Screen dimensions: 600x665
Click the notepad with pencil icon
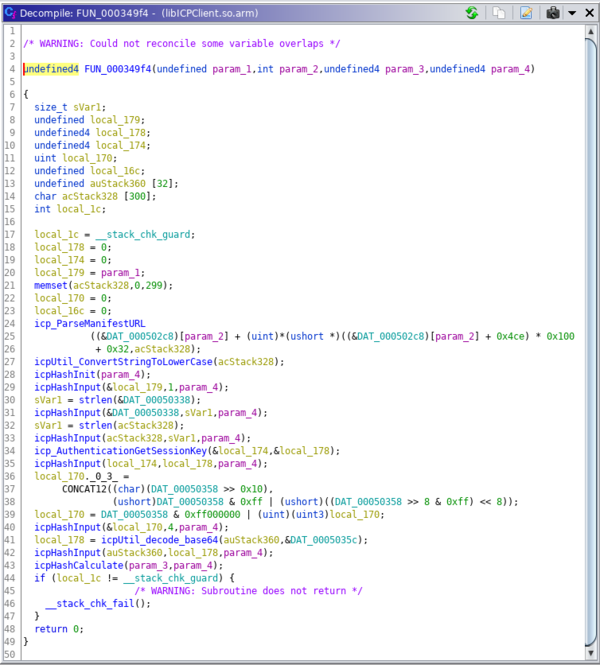[526, 13]
